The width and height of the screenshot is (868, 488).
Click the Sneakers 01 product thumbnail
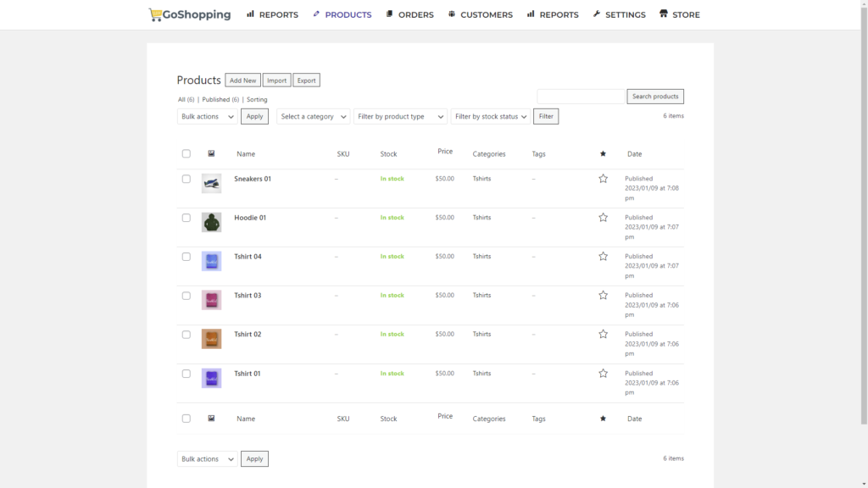pos(211,183)
